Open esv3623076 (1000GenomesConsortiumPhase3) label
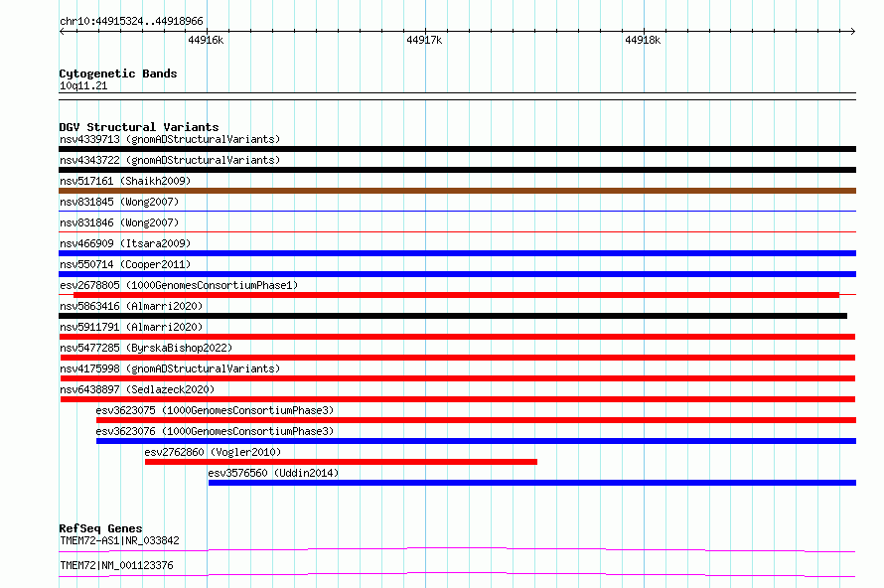The image size is (884, 588). click(215, 431)
